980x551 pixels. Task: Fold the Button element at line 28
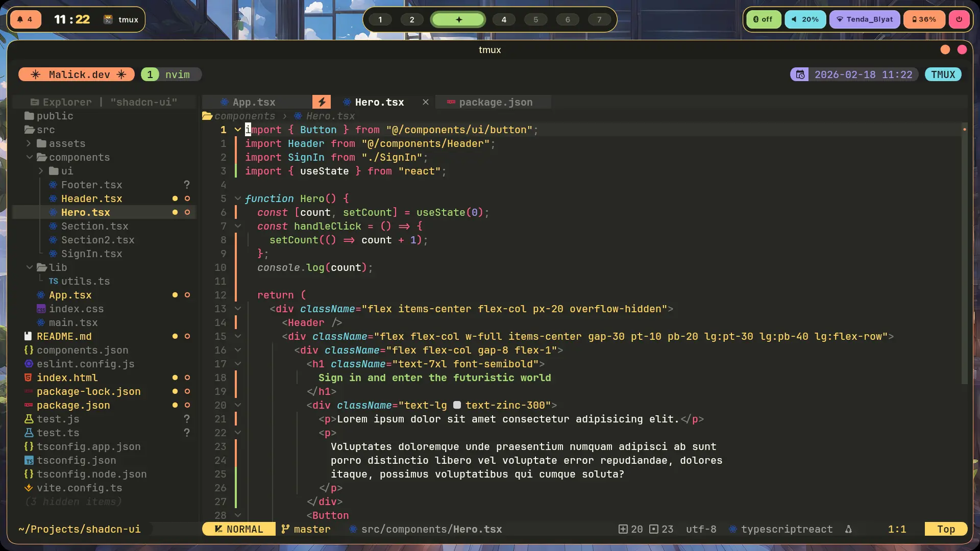point(237,515)
